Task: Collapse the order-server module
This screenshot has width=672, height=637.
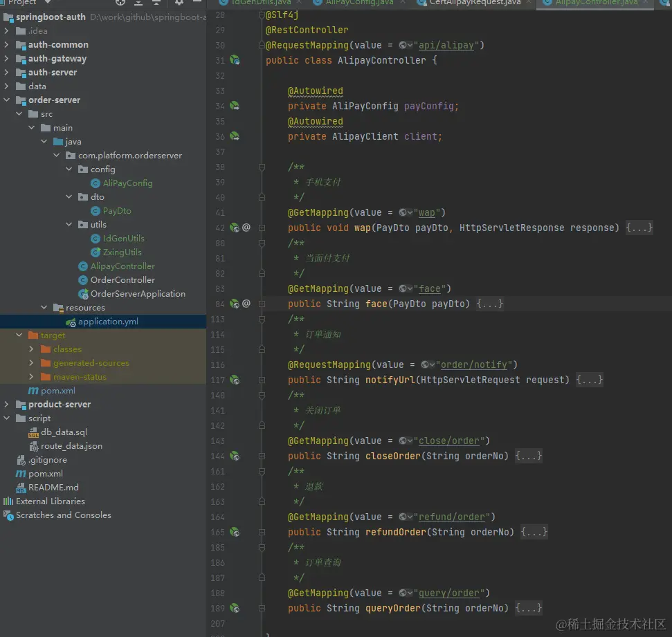Action: (x=6, y=100)
